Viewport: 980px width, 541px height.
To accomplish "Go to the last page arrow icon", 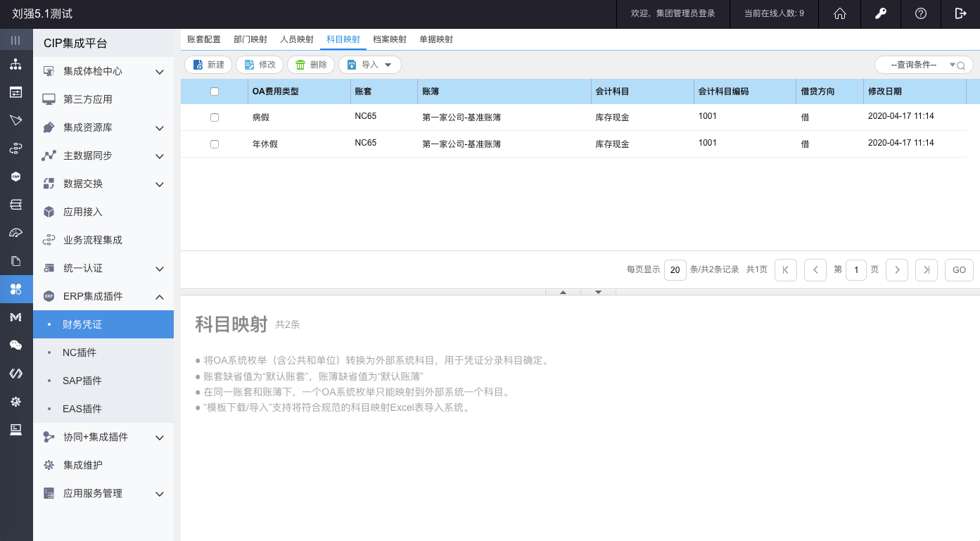I will 927,270.
